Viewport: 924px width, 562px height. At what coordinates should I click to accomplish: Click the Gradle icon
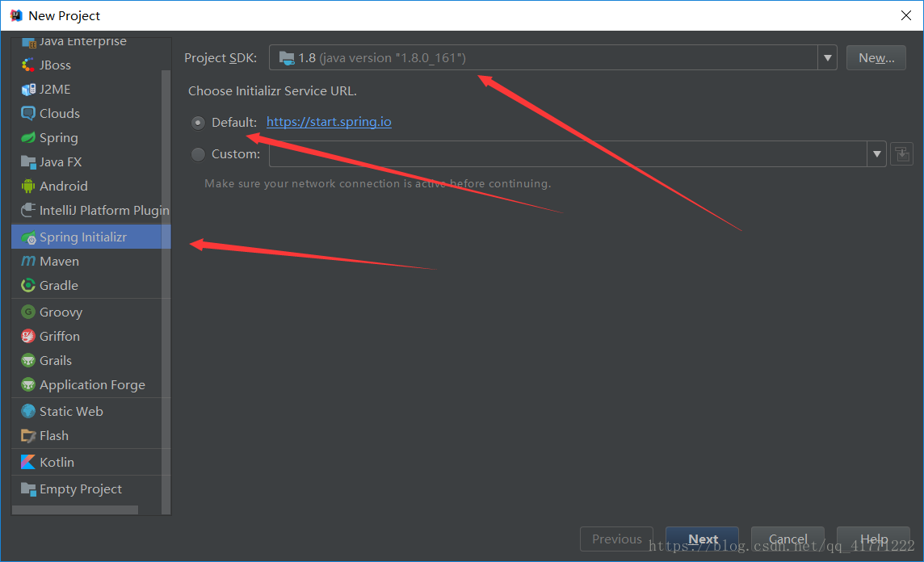(28, 286)
